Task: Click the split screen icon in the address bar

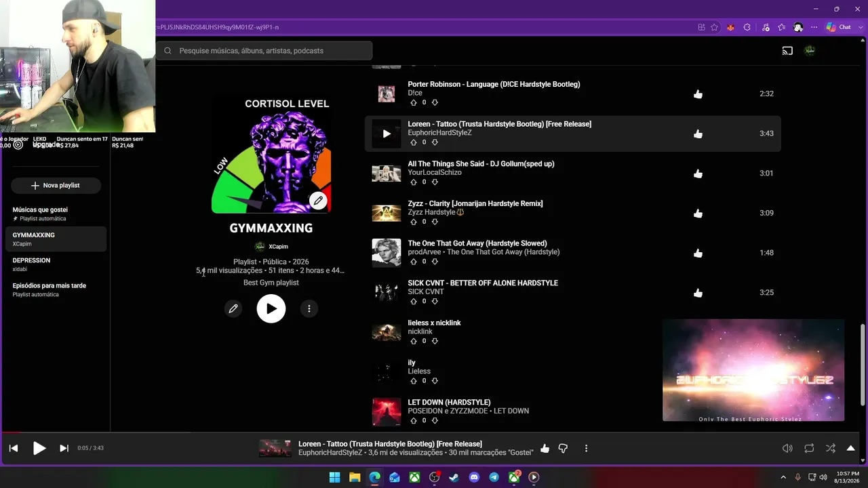Action: [701, 27]
